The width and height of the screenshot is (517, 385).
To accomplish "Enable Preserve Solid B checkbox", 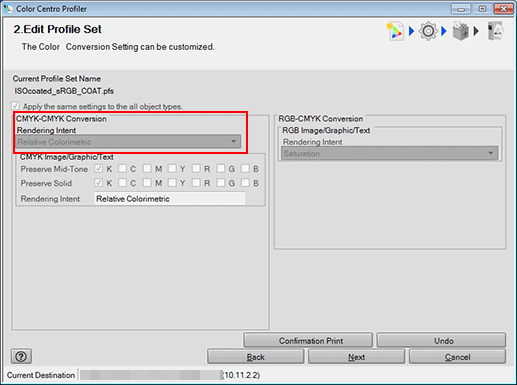I will 245,183.
